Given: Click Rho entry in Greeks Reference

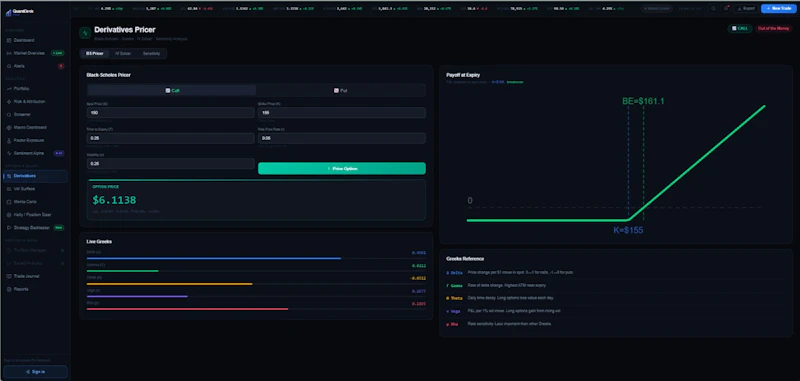Looking at the screenshot, I should [x=616, y=323].
